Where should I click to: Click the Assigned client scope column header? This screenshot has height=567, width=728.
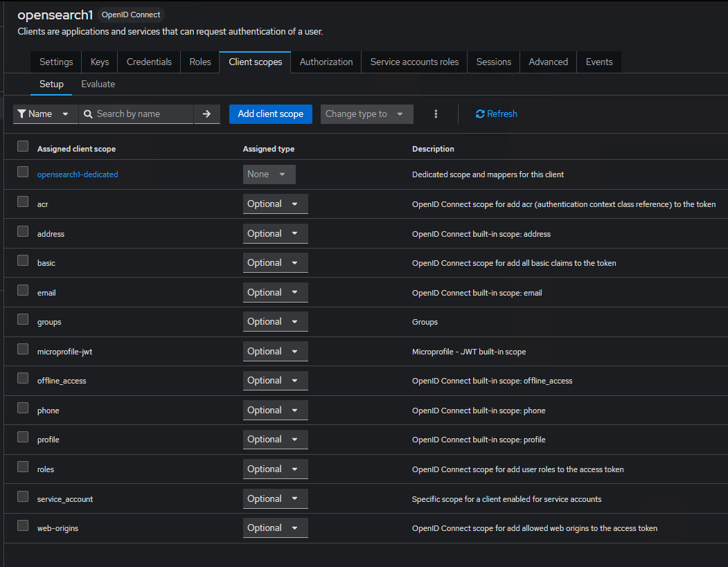(x=77, y=149)
